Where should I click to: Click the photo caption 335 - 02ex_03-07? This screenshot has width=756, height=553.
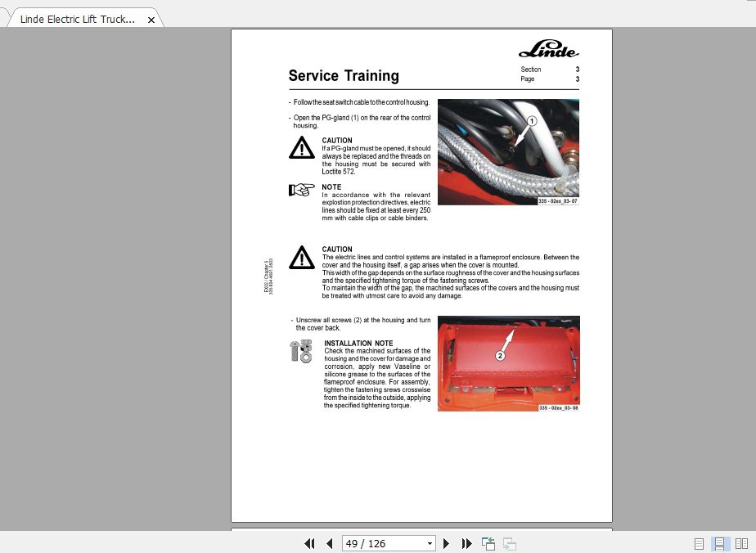558,201
